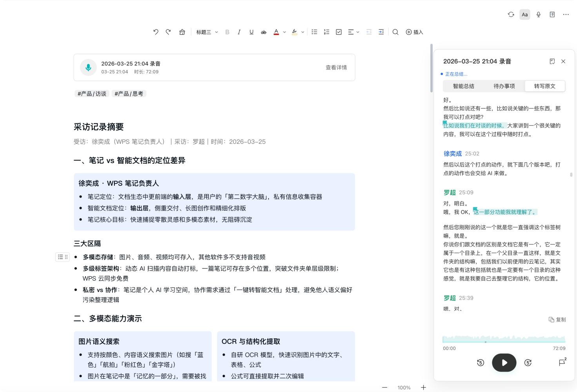
Task: Open the document outline icon
Action: tap(552, 15)
